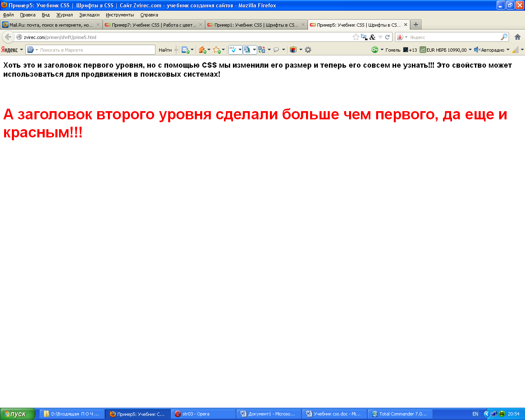Image resolution: width=525 pixels, height=420 pixels.
Task: Switch to the Mail.Ru tab
Action: (51, 25)
